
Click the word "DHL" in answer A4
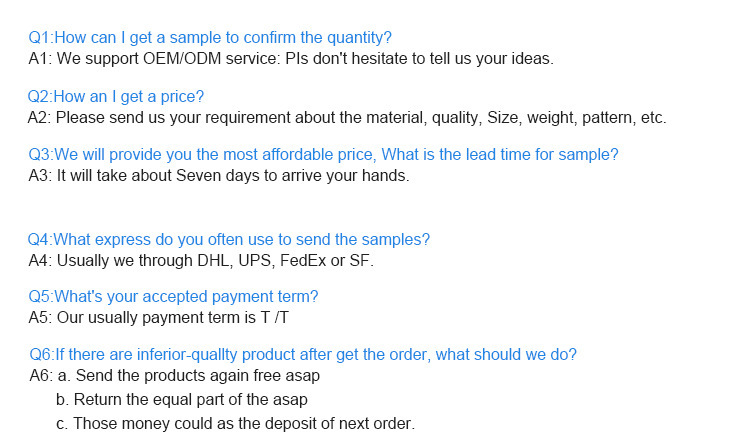click(x=207, y=260)
